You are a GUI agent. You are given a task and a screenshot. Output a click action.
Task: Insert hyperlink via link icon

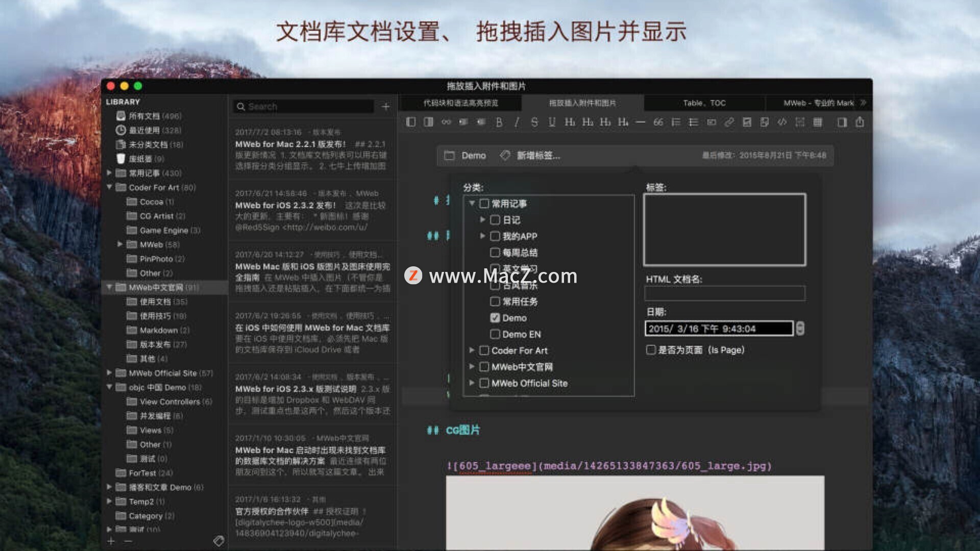click(729, 122)
